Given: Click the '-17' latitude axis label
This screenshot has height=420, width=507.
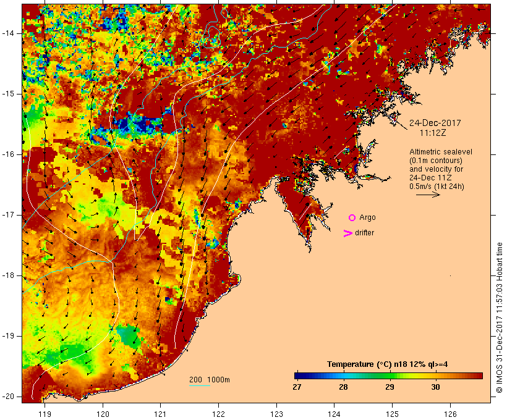Looking at the screenshot, I should 8,215.
